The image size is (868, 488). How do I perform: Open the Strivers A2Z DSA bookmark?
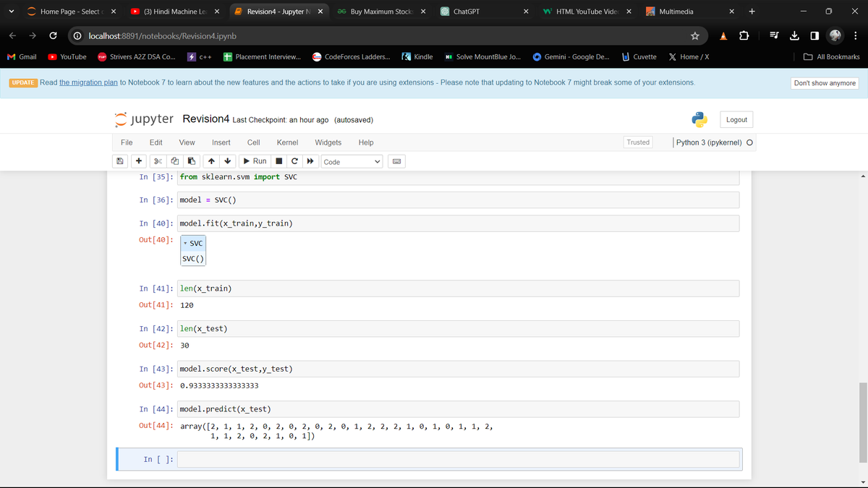(137, 56)
